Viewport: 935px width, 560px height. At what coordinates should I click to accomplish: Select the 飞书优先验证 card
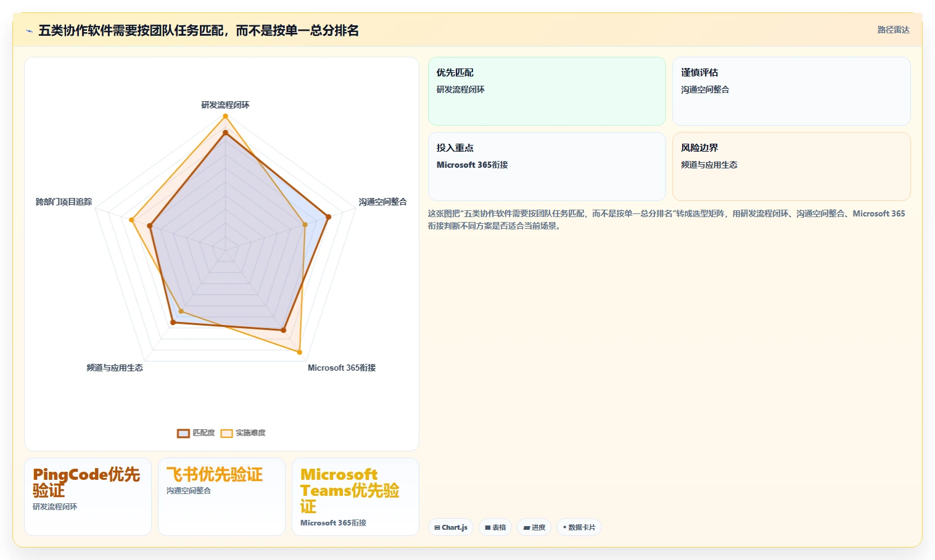pyautogui.click(x=221, y=496)
